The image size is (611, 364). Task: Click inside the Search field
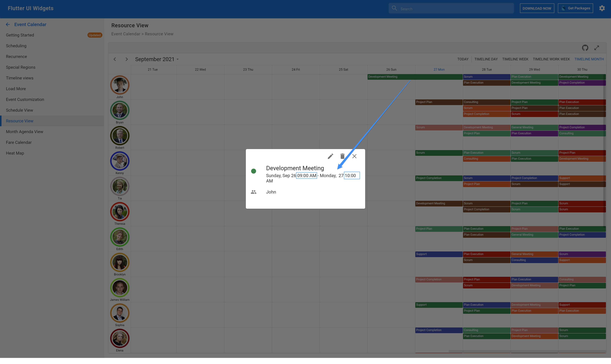click(451, 8)
